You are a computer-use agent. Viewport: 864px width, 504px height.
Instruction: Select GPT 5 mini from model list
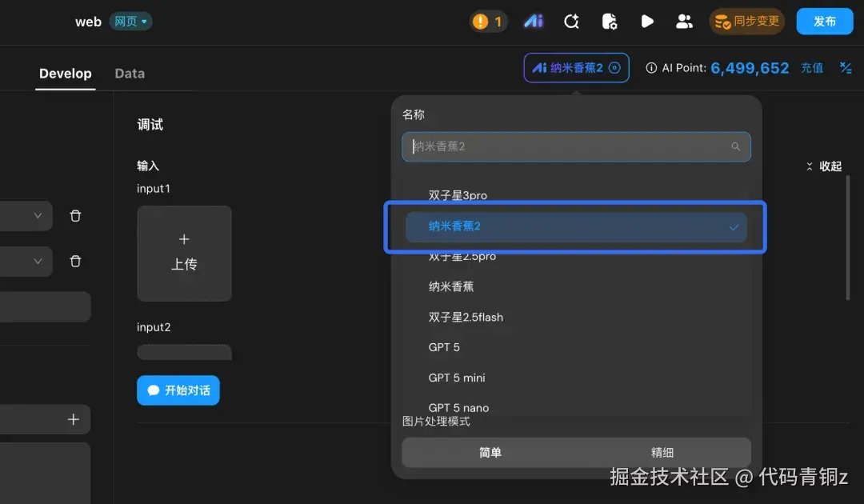pyautogui.click(x=457, y=378)
